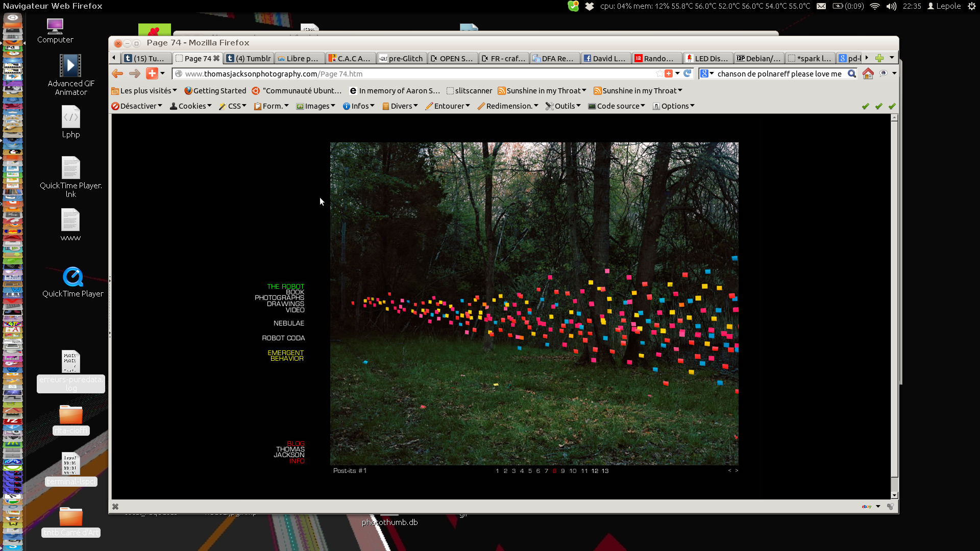Open Advanced GIF Animator desktop icon

[70, 66]
